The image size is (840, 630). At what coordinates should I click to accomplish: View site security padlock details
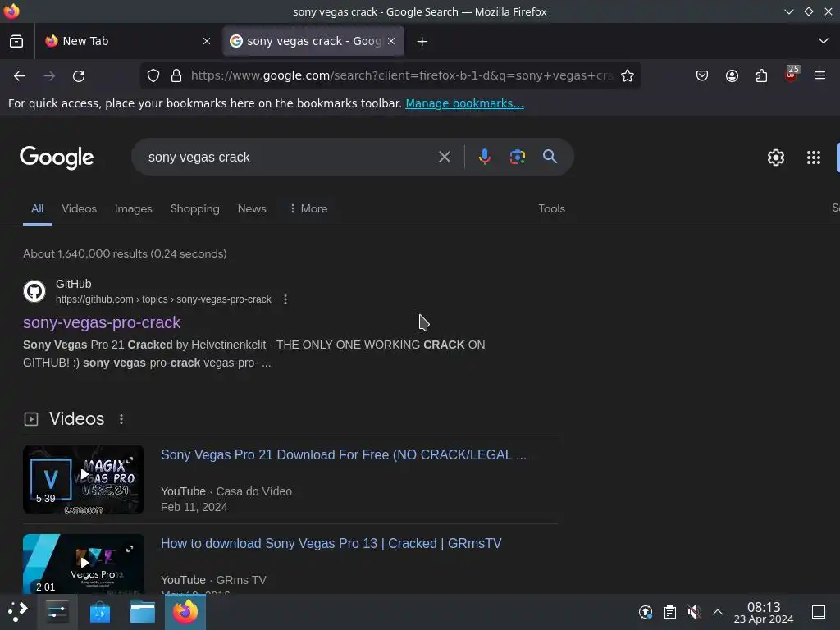coord(176,75)
